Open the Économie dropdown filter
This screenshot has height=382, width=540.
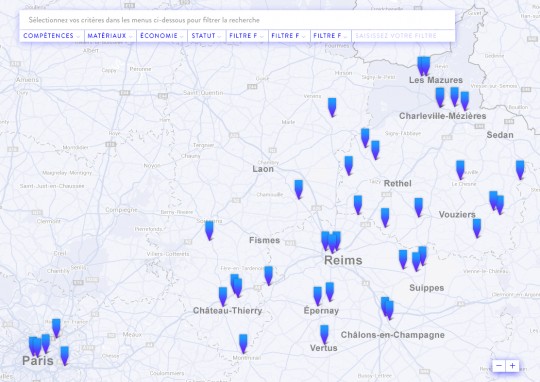pos(162,36)
